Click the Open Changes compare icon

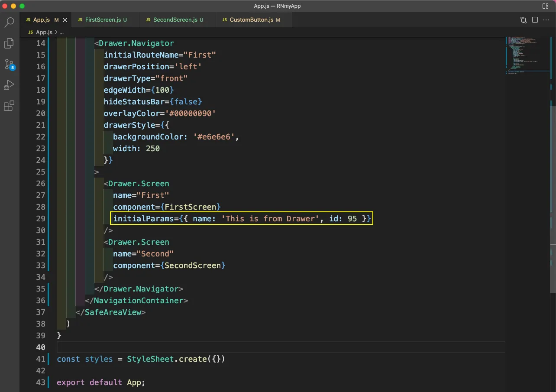click(524, 20)
